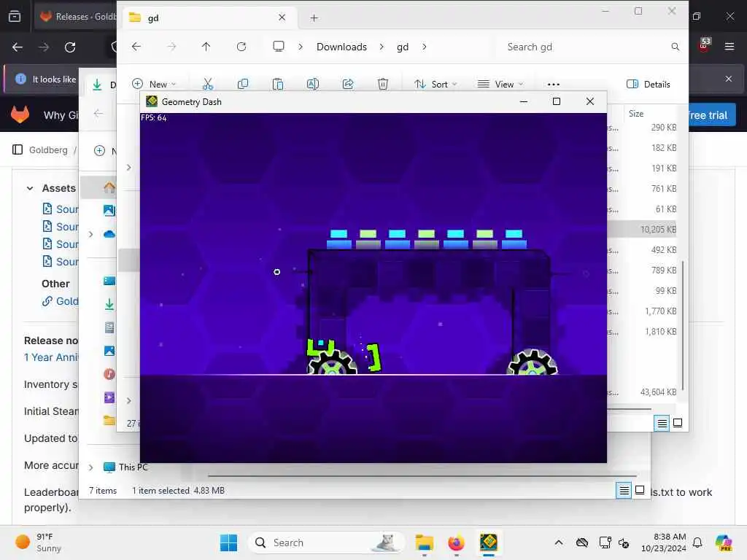The image size is (747, 560).
Task: Toggle the Details pane in Explorer
Action: [x=648, y=85]
